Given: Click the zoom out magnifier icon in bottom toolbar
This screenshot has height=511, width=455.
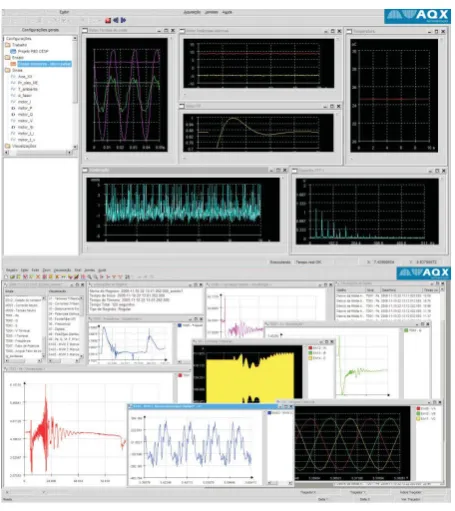Looking at the screenshot, I should (x=96, y=277).
